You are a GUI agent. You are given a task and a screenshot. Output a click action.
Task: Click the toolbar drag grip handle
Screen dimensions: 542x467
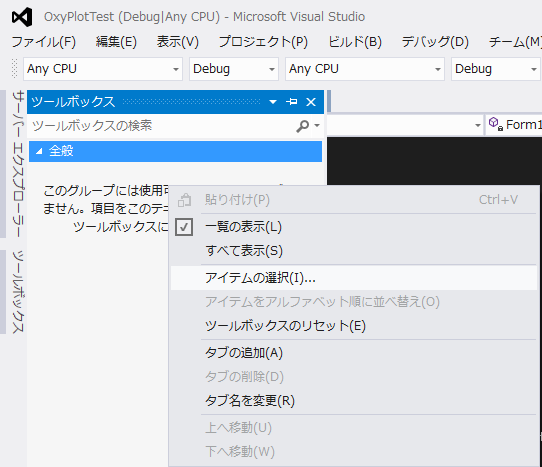click(x=15, y=68)
